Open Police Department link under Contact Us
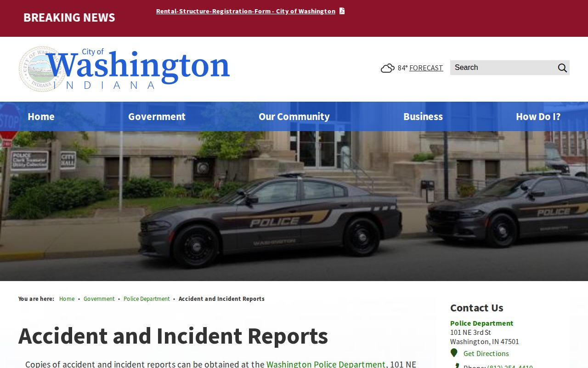The width and height of the screenshot is (588, 368). pos(482,323)
